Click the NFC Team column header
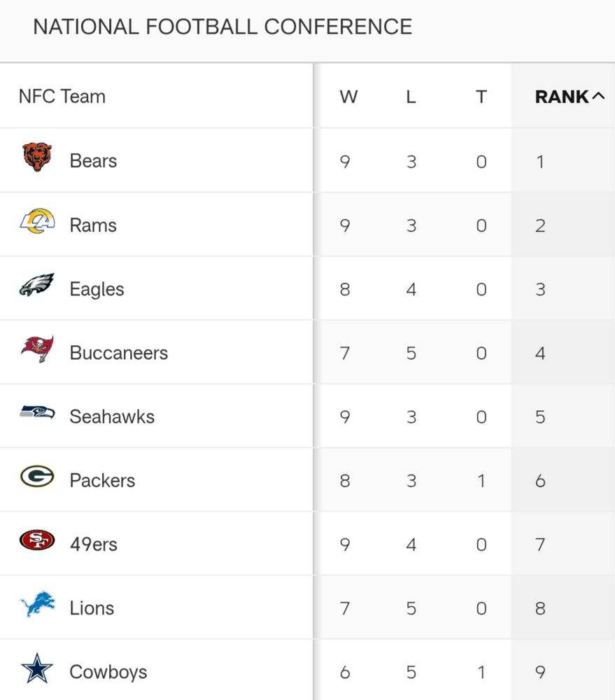The image size is (615, 700). 62,97
